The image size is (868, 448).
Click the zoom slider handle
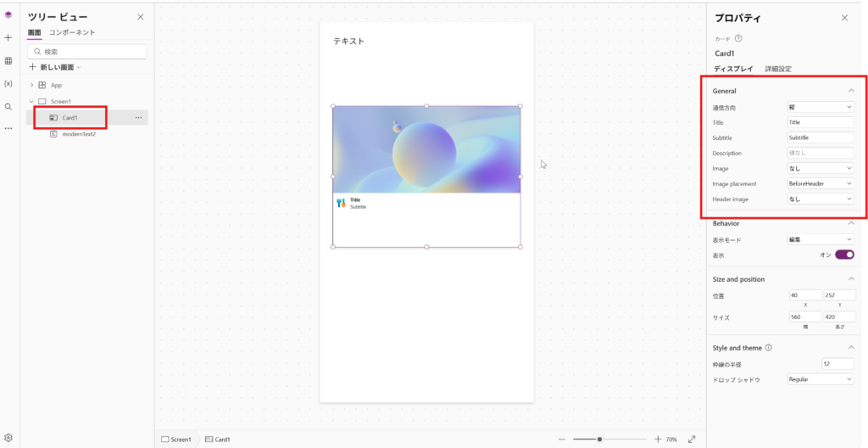[599, 440]
